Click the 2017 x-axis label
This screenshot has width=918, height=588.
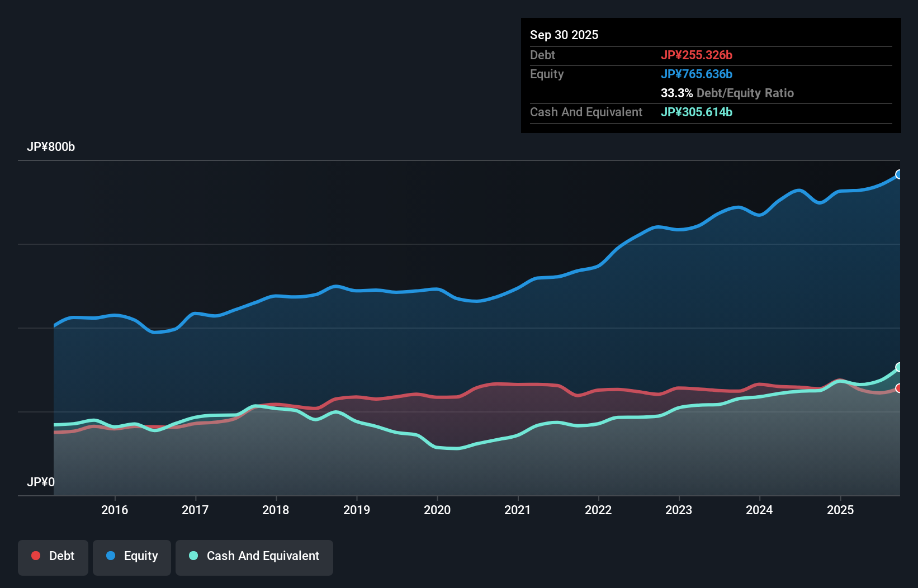click(195, 510)
